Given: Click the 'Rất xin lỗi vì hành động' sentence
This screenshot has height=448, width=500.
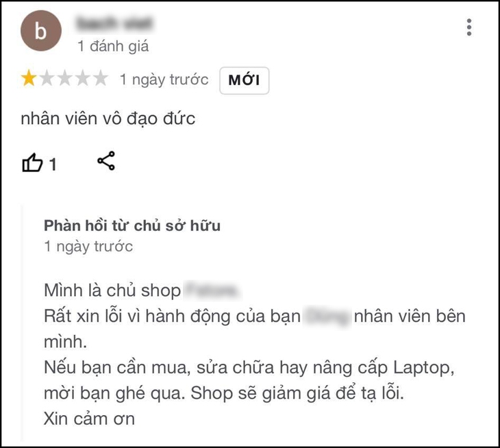Looking at the screenshot, I should pyautogui.click(x=255, y=329).
